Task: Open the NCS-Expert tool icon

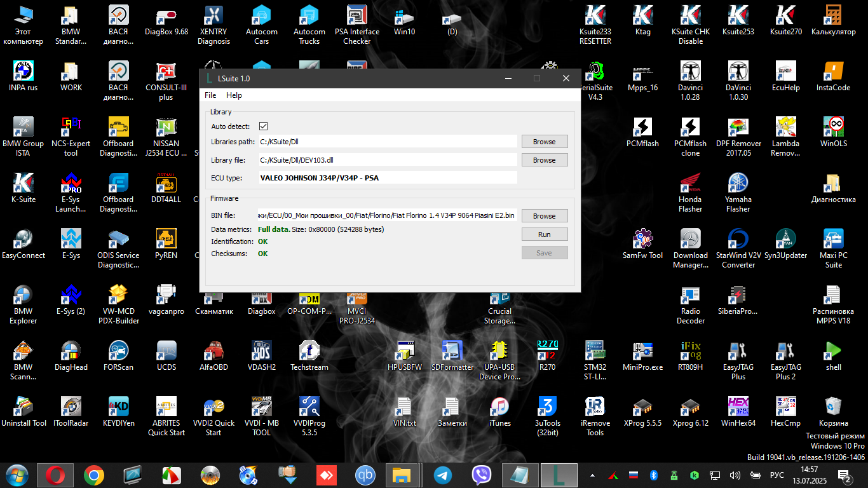Action: [x=71, y=137]
